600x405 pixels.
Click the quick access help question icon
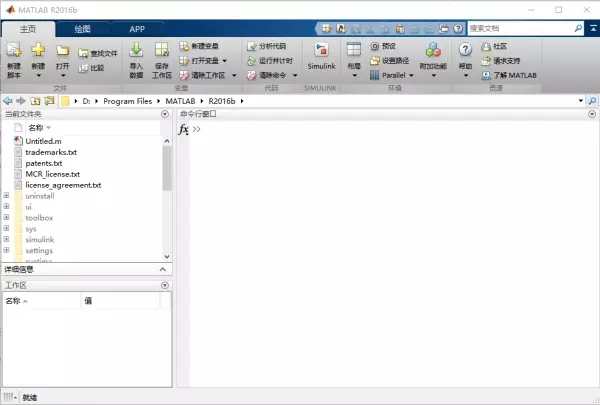(458, 28)
